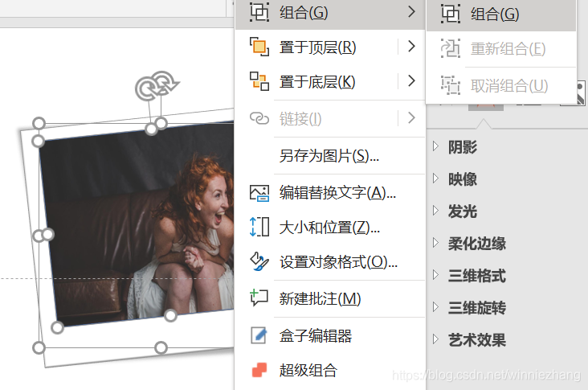This screenshot has width=588, height=390.
Task: Click the new comment icon
Action: pyautogui.click(x=259, y=298)
